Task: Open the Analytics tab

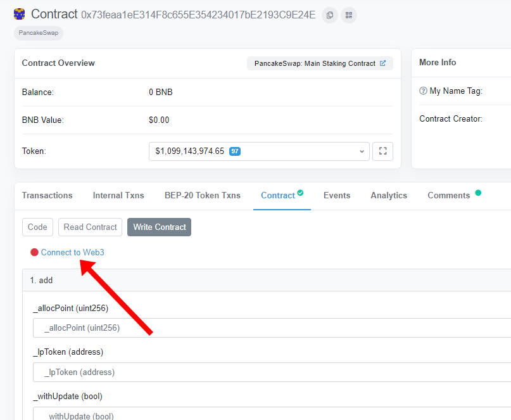Action: [x=389, y=195]
